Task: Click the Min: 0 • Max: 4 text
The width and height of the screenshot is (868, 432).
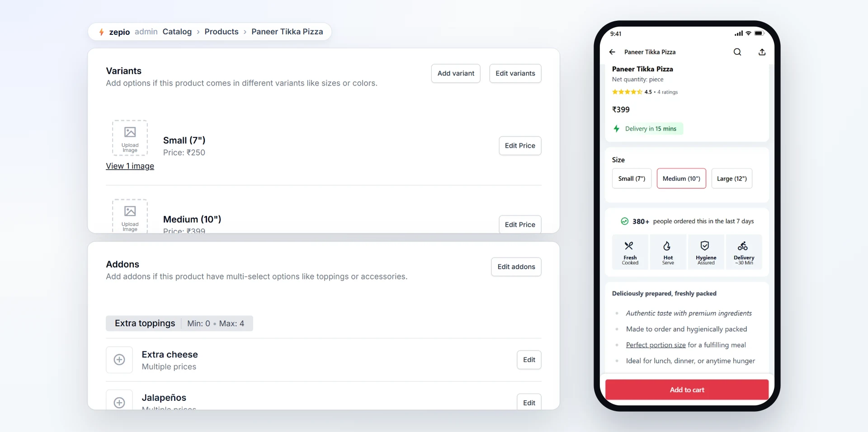Action: coord(216,323)
